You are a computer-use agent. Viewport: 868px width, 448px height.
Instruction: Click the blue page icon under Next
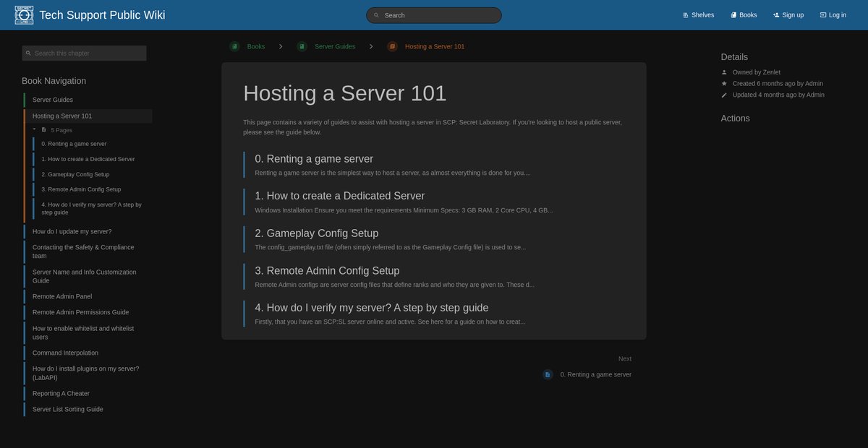point(548,374)
